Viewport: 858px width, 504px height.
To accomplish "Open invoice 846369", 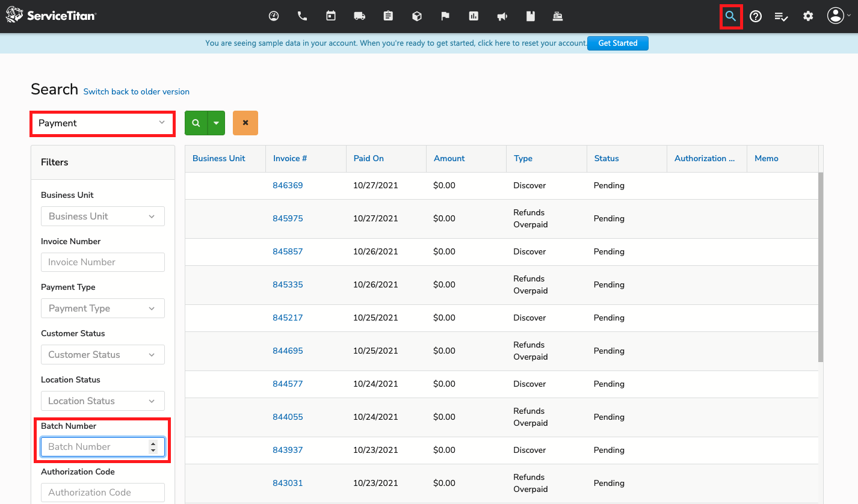I will pos(288,186).
